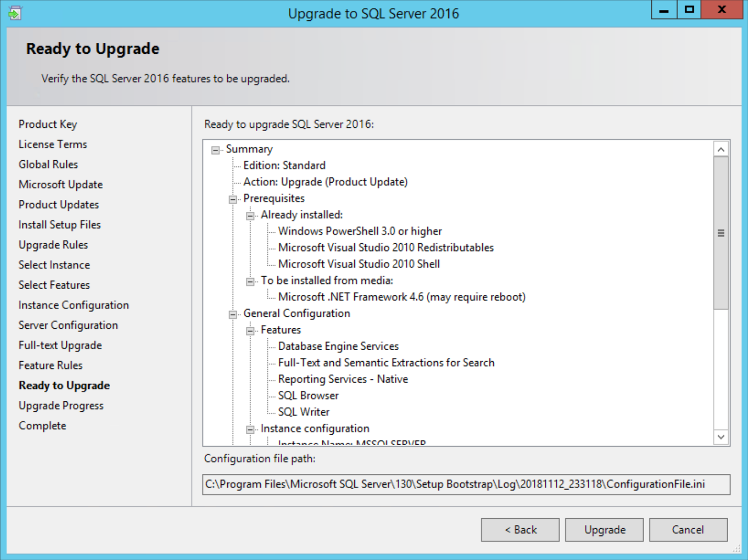This screenshot has height=560, width=748.
Task: Collapse the Already installed node
Action: 250,216
